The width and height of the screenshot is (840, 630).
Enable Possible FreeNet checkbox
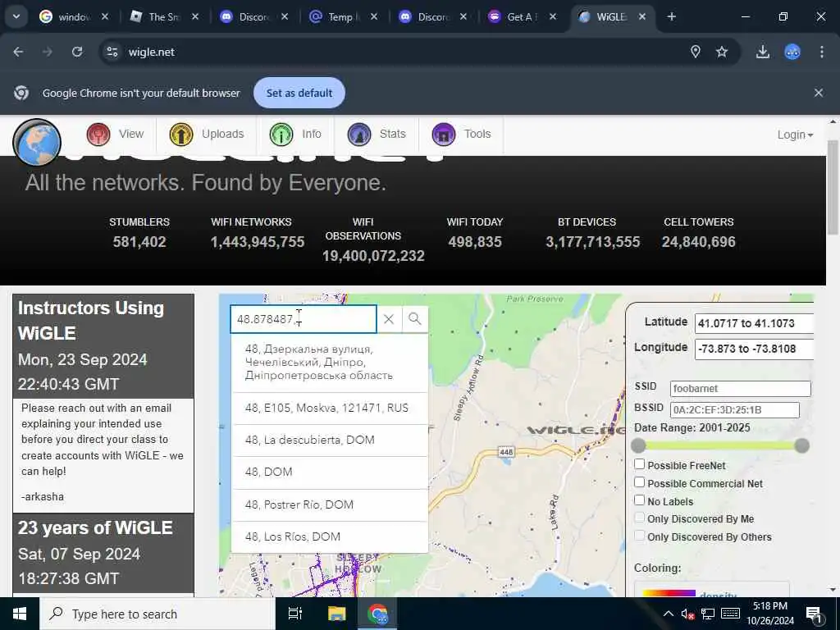[640, 464]
